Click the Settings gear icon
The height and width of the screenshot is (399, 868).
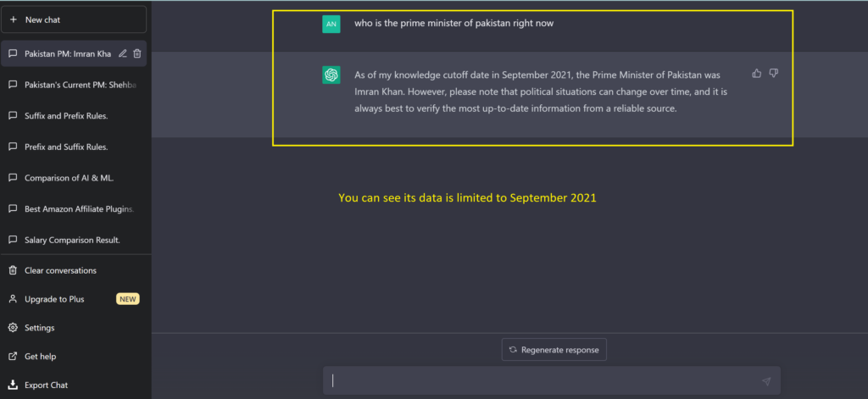[x=13, y=328]
